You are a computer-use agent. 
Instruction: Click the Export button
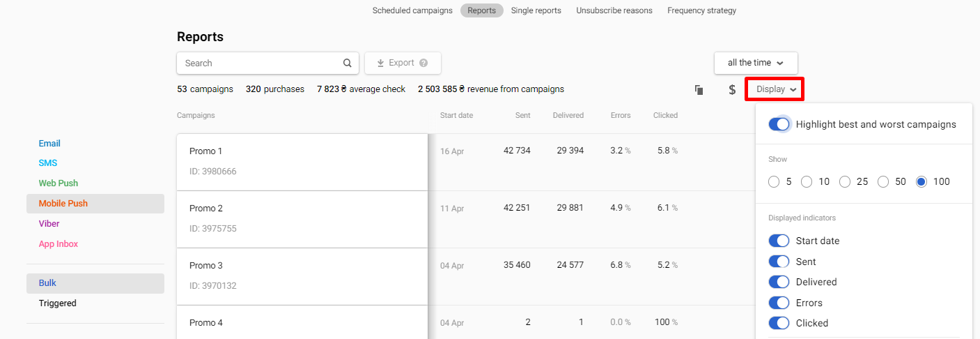tap(403, 63)
